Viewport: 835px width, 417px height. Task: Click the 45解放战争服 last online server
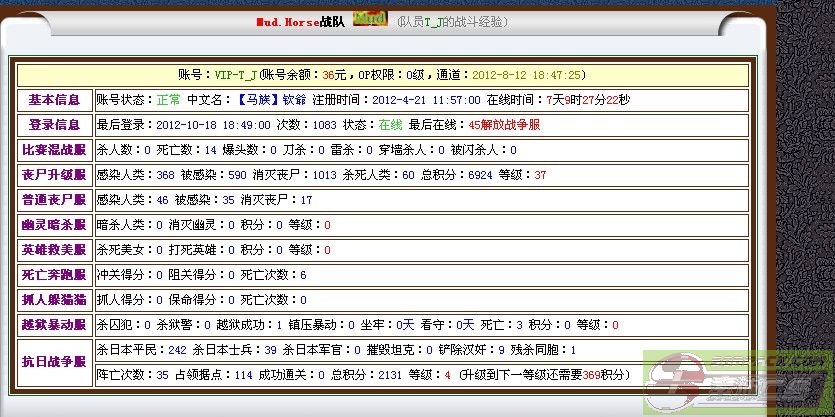(x=504, y=125)
